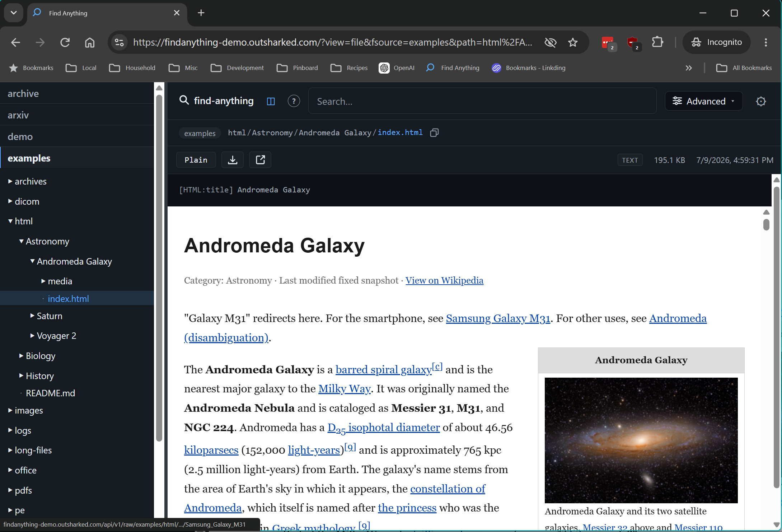Click the Andromeda Galaxy photo thumbnail
Screen dimensions: 782x532
pos(641,440)
